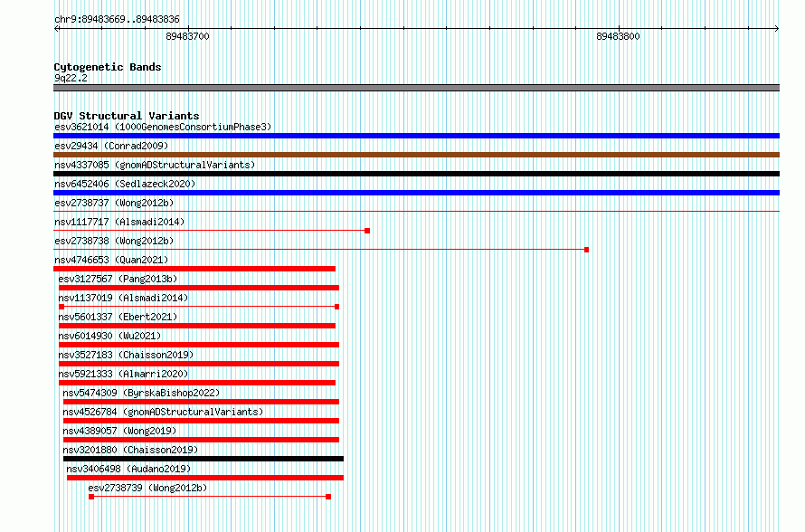
Task: Open variant nsv3406498 (Audano2019) label
Action: (x=128, y=469)
